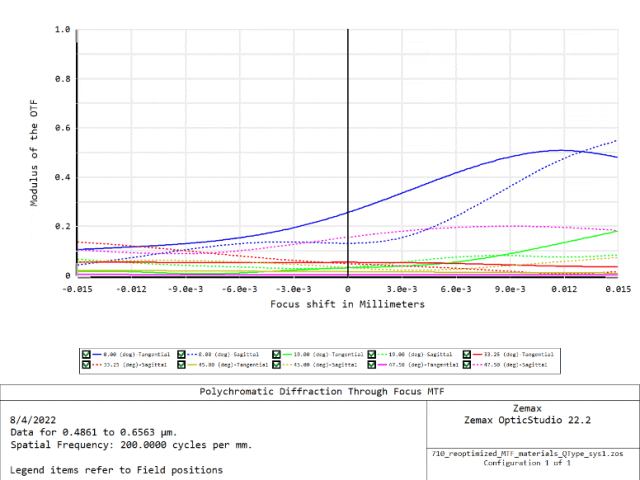Click the 0.8 y-axis tick label
This screenshot has height=480, width=640.
[x=63, y=79]
